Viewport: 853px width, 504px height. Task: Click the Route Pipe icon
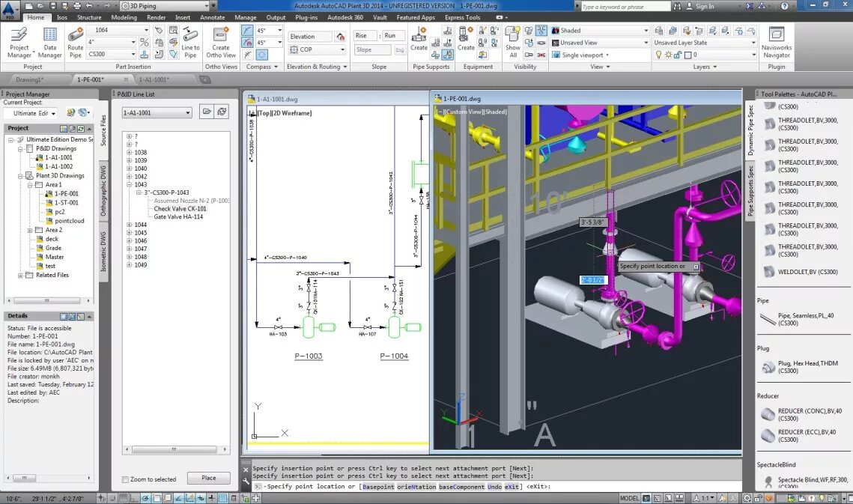point(76,43)
